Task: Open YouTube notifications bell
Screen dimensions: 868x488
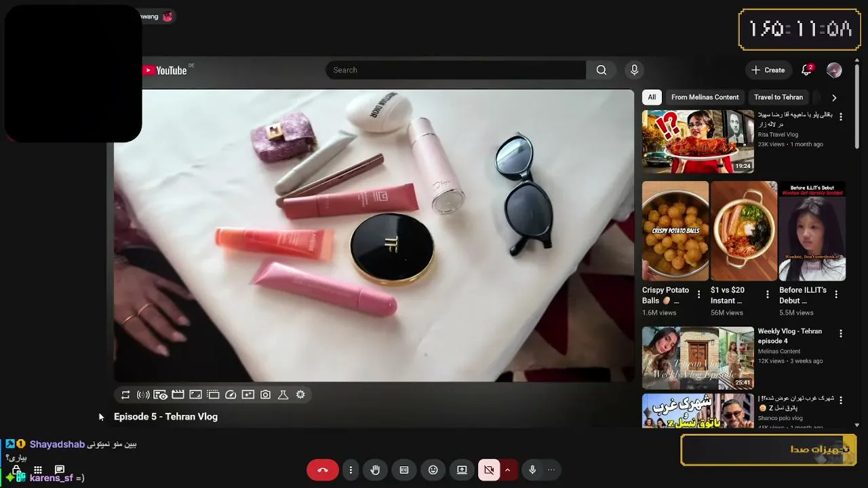Action: click(x=807, y=70)
